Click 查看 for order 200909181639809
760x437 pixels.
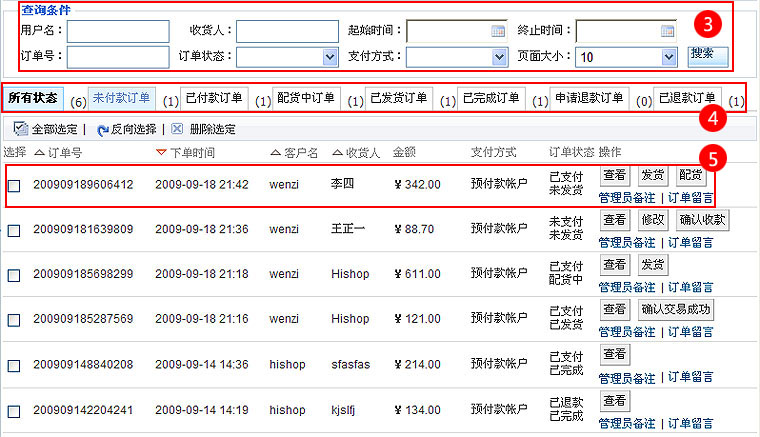point(615,220)
